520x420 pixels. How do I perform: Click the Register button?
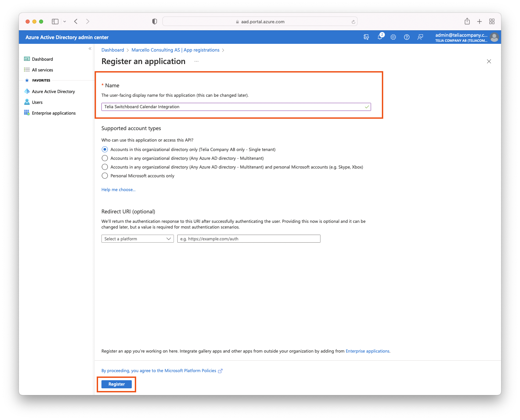[117, 384]
